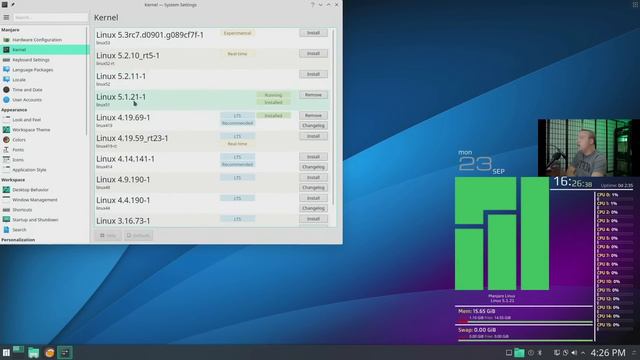This screenshot has height=360, width=640.
Task: Open the Search settings entry in the sidebar
Action: click(x=43, y=230)
